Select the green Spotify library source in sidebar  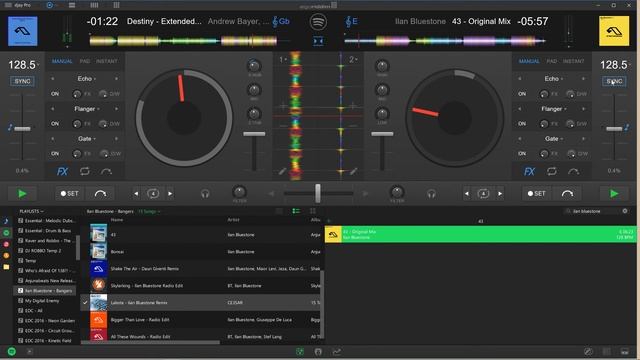tap(6, 233)
